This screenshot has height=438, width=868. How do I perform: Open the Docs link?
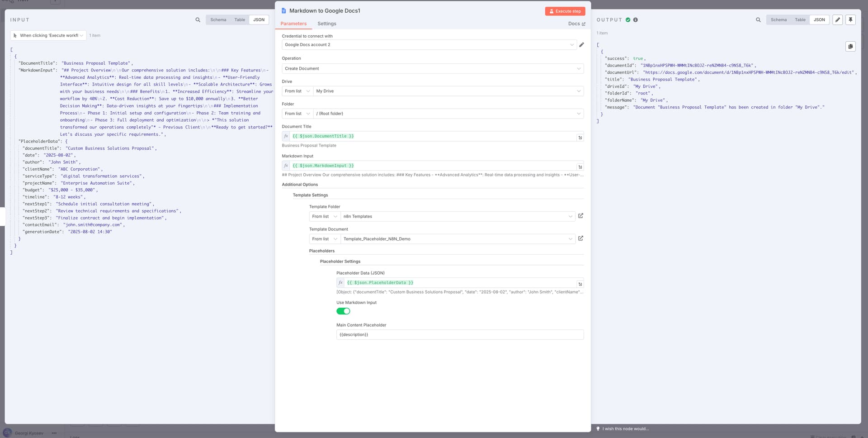(x=576, y=24)
